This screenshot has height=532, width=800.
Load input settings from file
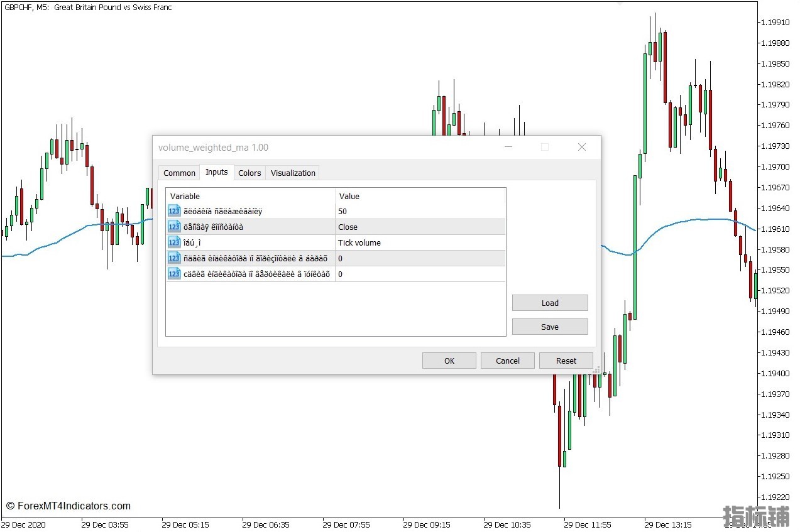(x=550, y=303)
